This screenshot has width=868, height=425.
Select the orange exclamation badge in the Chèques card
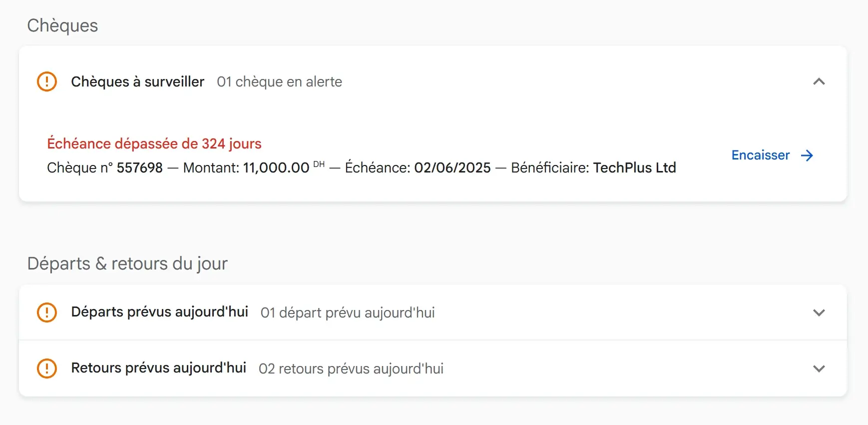(x=46, y=81)
